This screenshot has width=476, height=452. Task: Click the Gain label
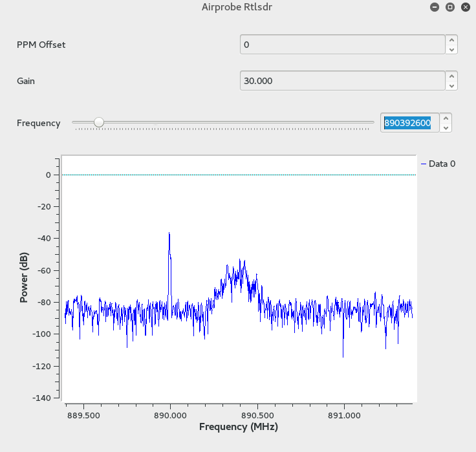coord(26,81)
